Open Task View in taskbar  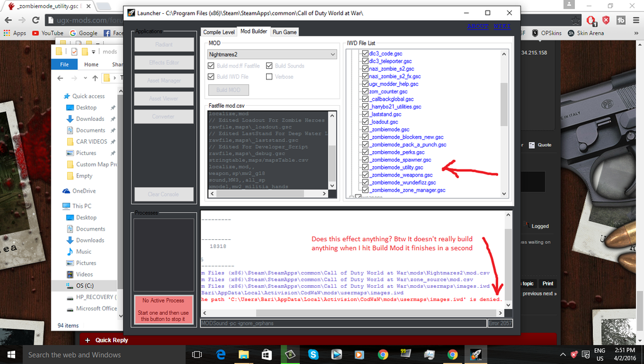[197, 355]
